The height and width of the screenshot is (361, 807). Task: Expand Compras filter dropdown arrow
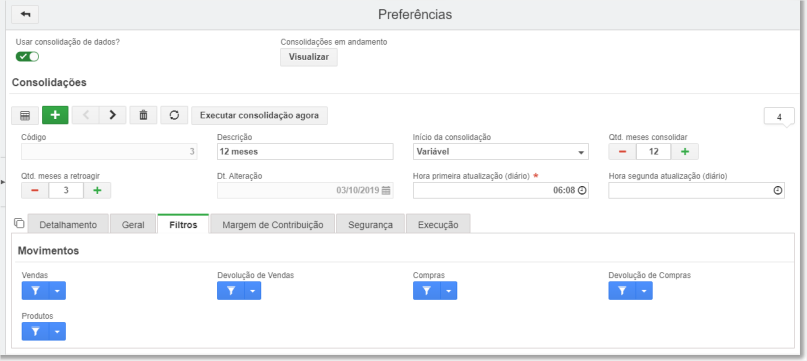[448, 291]
